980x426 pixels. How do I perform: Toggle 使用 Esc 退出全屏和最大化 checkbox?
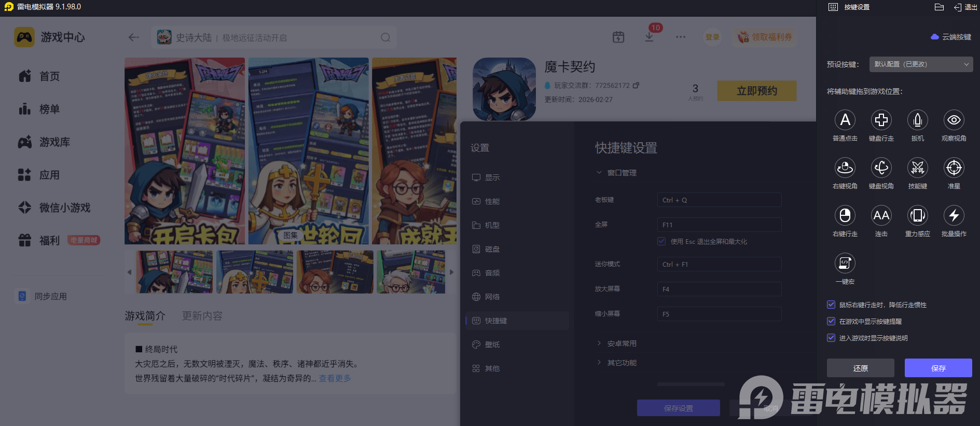pos(661,241)
